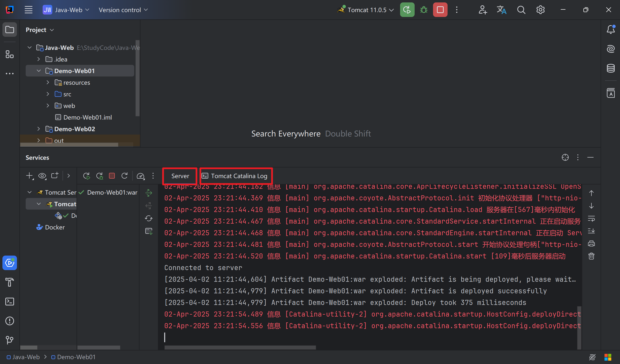Click console Scroll Up arrow
The width and height of the screenshot is (620, 364).
[591, 193]
